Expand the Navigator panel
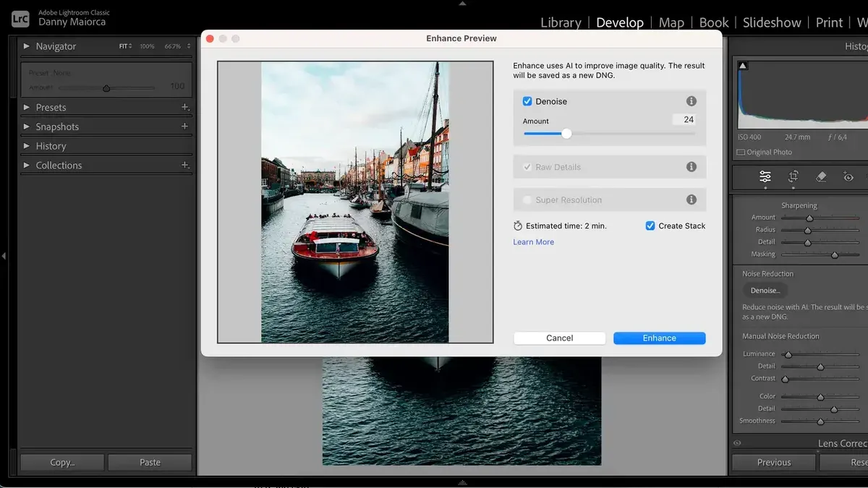The height and width of the screenshot is (488, 868). [27, 46]
